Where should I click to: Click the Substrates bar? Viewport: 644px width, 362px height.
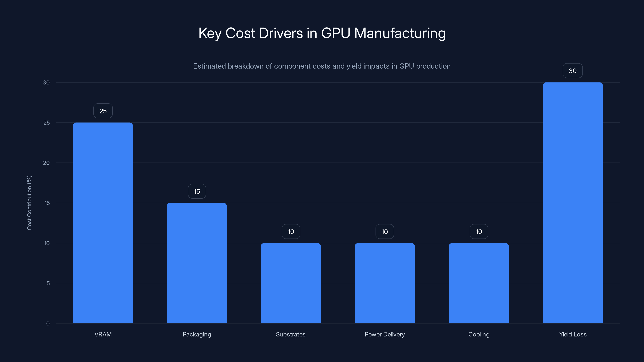[291, 283]
